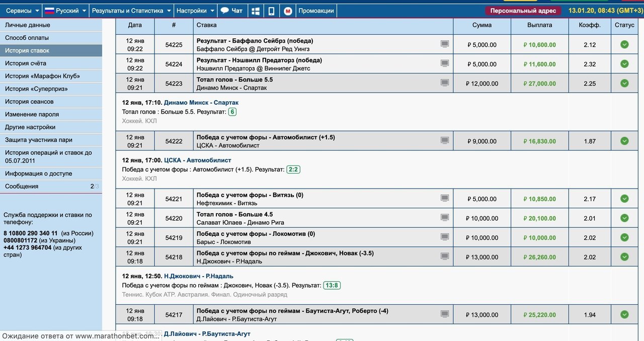
Task: Click green status checkmark of bet 54221
Action: [x=624, y=199]
